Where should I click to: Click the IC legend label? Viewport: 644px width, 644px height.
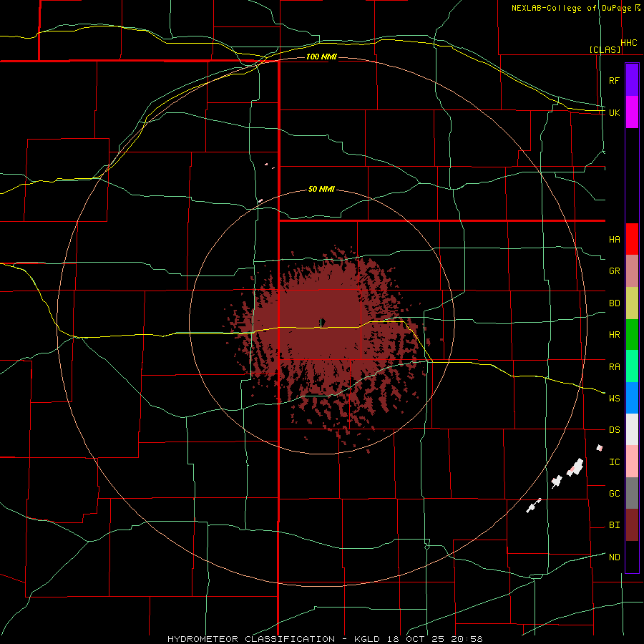[614, 462]
